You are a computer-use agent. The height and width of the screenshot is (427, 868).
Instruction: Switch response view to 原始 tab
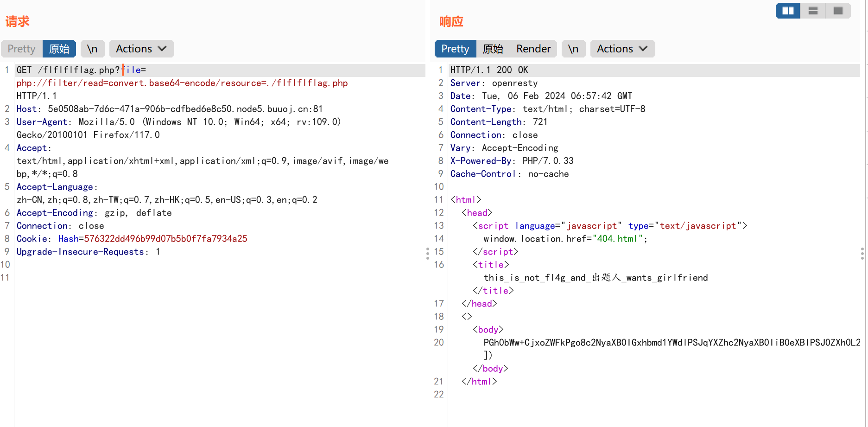point(493,49)
